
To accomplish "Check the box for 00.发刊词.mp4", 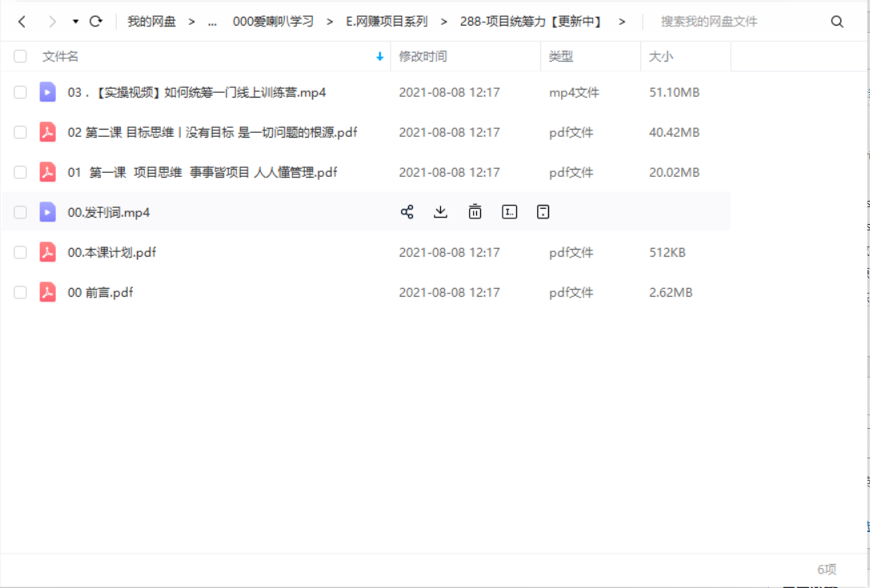I will coord(20,212).
